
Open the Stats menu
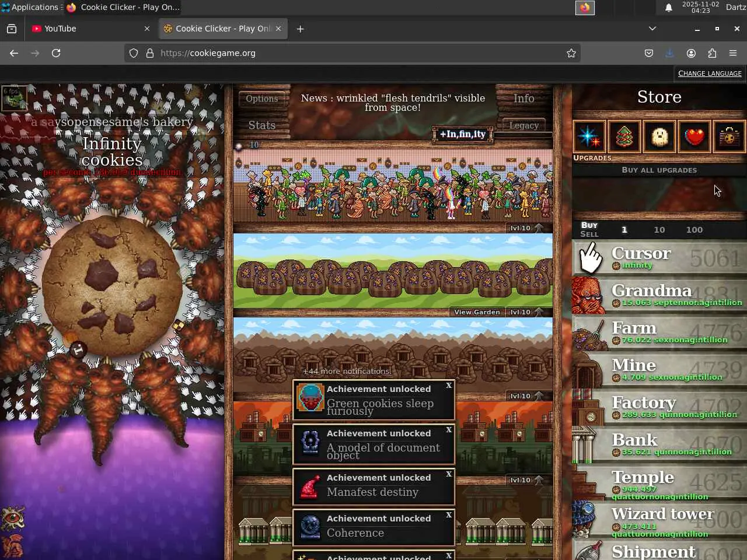262,125
